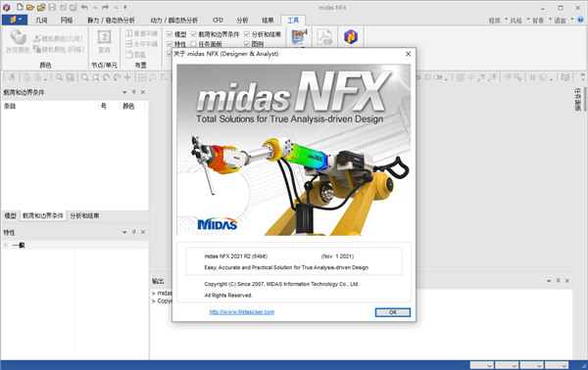Switch to the 结果 ribbon tab
588x370 pixels.
tap(268, 21)
